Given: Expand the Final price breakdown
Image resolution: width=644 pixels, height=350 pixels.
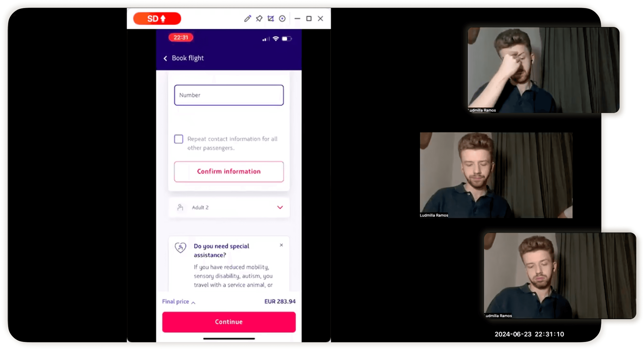Looking at the screenshot, I should pos(179,302).
